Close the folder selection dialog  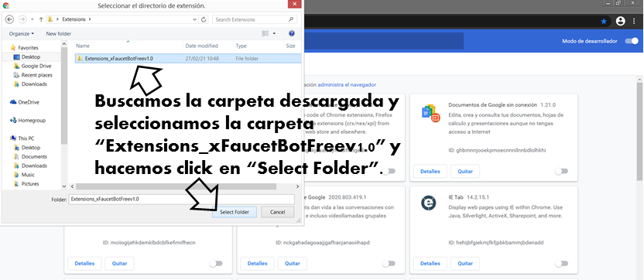pyautogui.click(x=293, y=5)
